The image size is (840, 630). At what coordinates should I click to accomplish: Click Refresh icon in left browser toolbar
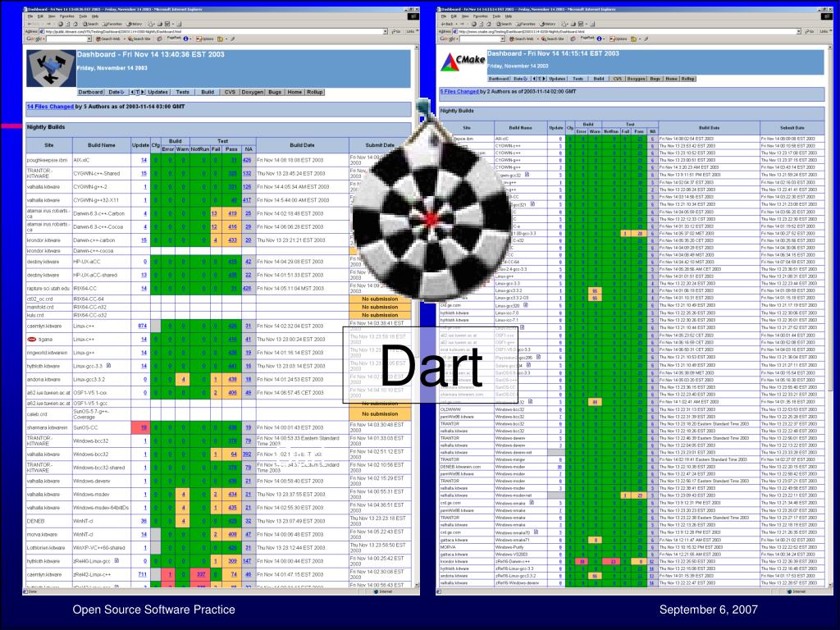(67, 24)
